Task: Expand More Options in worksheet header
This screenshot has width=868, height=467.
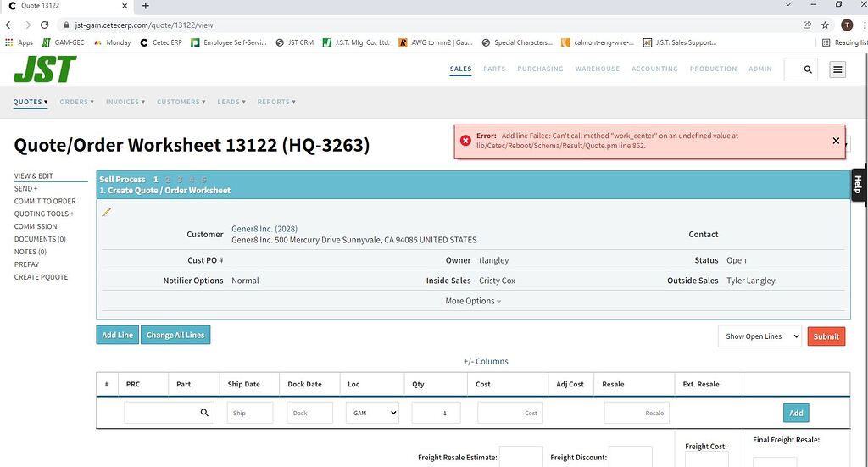Action: [x=473, y=301]
